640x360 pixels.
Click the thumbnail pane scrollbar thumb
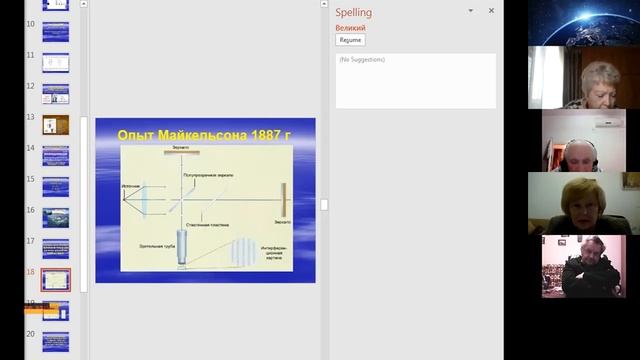84,204
